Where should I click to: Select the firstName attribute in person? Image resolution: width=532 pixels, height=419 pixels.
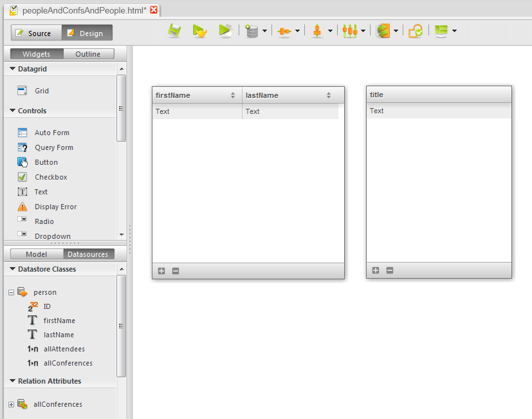pyautogui.click(x=59, y=321)
